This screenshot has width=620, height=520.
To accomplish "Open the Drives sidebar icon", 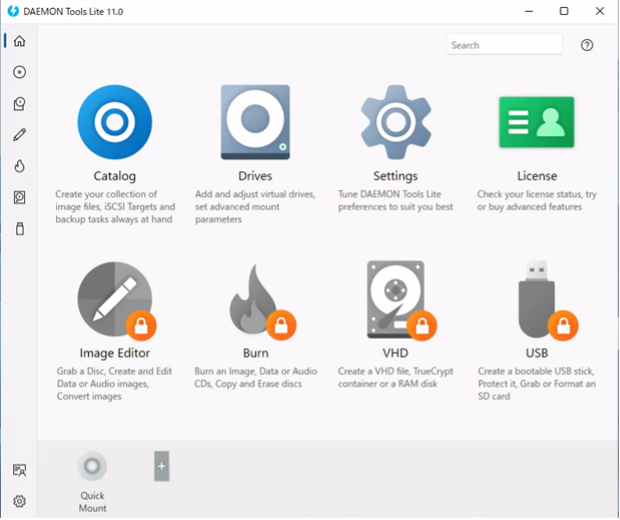I will pos(19,104).
